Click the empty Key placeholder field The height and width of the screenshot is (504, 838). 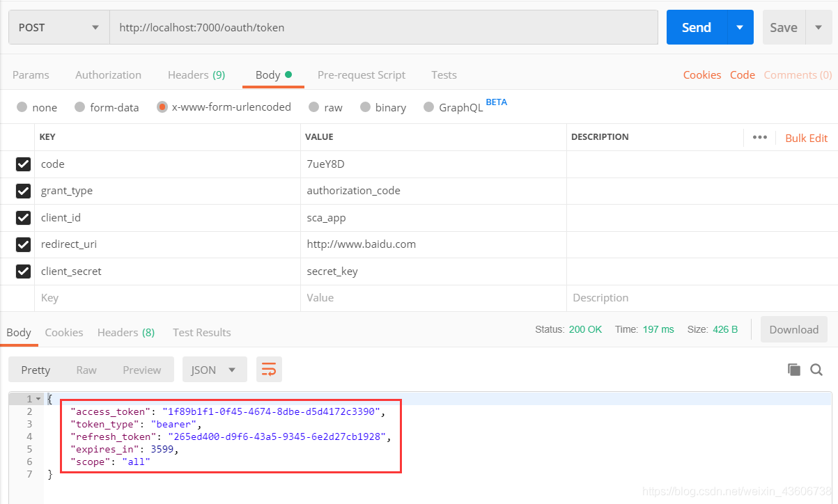(x=167, y=298)
